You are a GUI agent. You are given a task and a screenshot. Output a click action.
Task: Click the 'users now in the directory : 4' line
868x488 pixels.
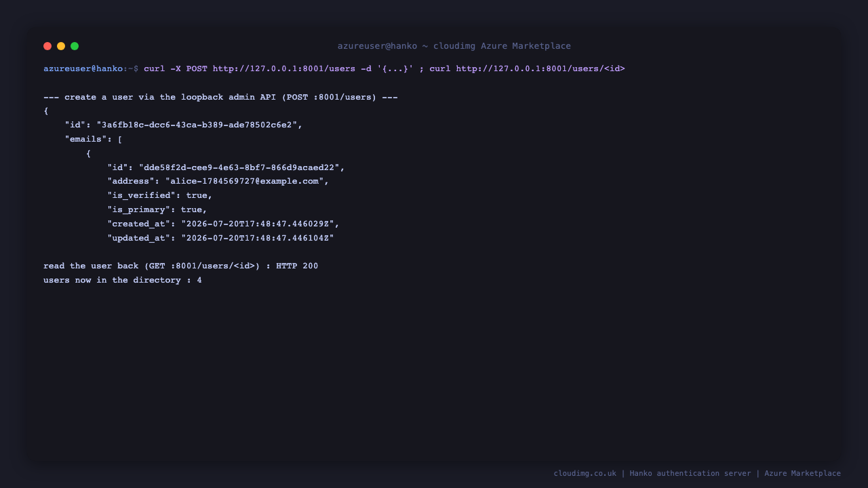pyautogui.click(x=123, y=280)
